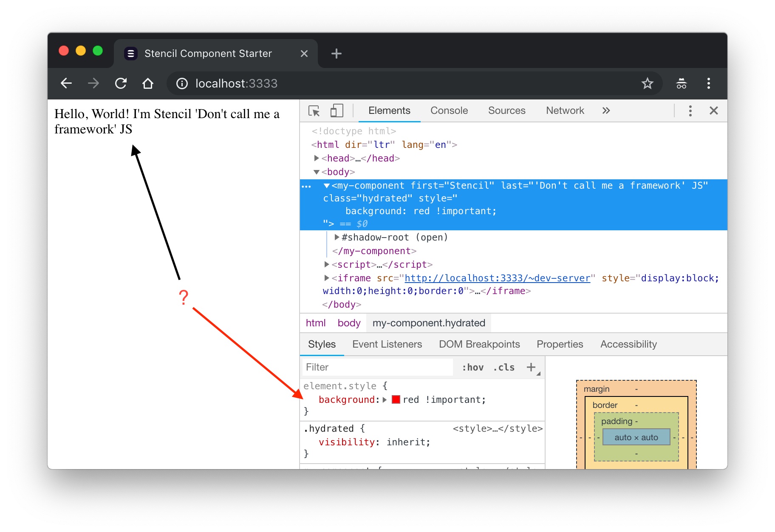
Task: Open the red background color picker
Action: coord(396,399)
